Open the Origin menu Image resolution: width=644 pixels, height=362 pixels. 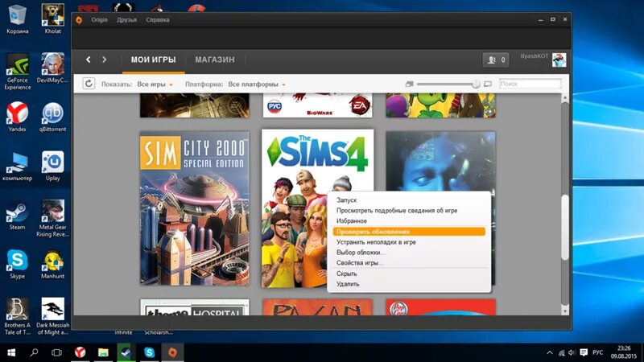pos(99,19)
